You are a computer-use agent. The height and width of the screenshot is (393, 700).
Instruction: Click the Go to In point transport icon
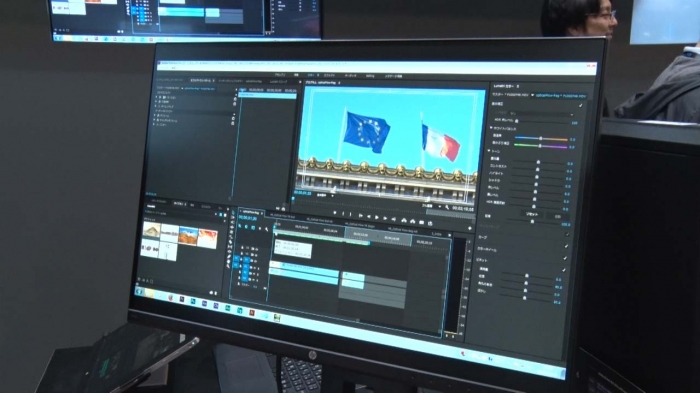pyautogui.click(x=361, y=216)
